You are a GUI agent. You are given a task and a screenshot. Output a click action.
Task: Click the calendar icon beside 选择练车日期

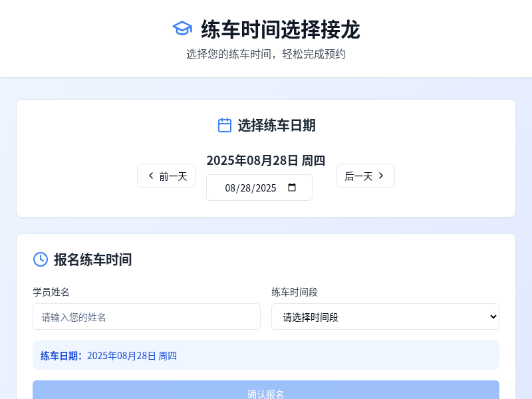point(225,125)
